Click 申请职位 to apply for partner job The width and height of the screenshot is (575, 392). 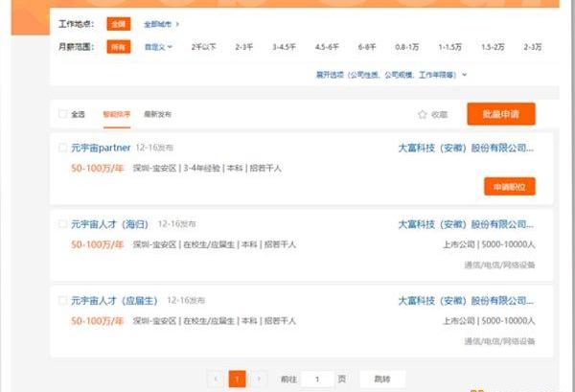tap(509, 187)
